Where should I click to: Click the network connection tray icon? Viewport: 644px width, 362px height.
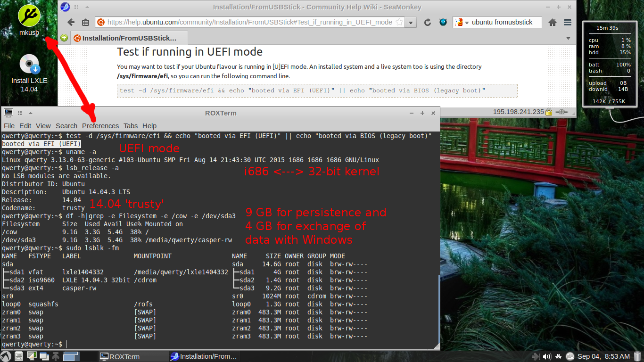coord(558,356)
